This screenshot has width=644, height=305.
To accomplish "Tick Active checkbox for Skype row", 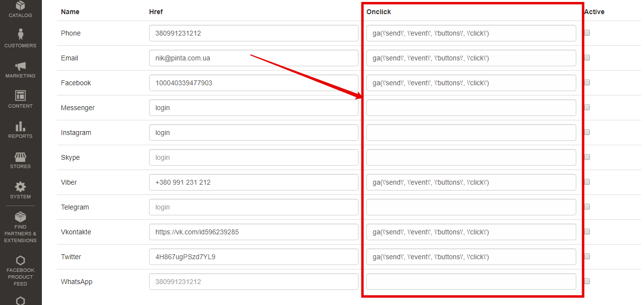I will (x=587, y=157).
